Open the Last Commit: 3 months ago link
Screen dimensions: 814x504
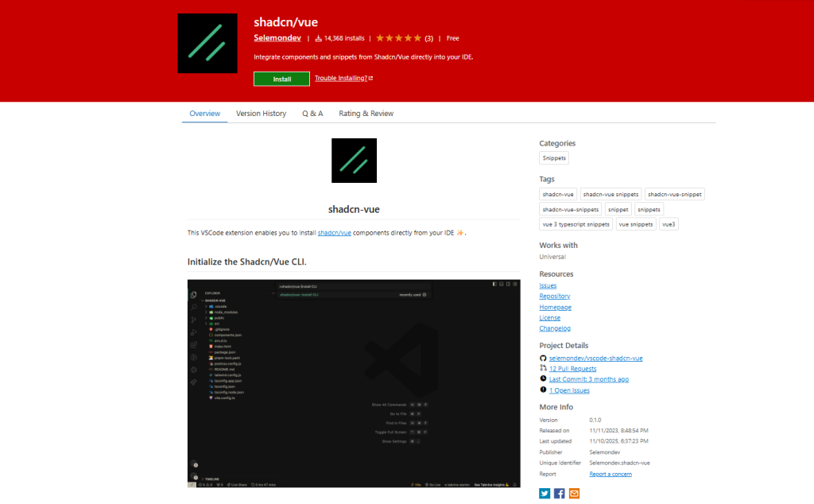pyautogui.click(x=589, y=379)
